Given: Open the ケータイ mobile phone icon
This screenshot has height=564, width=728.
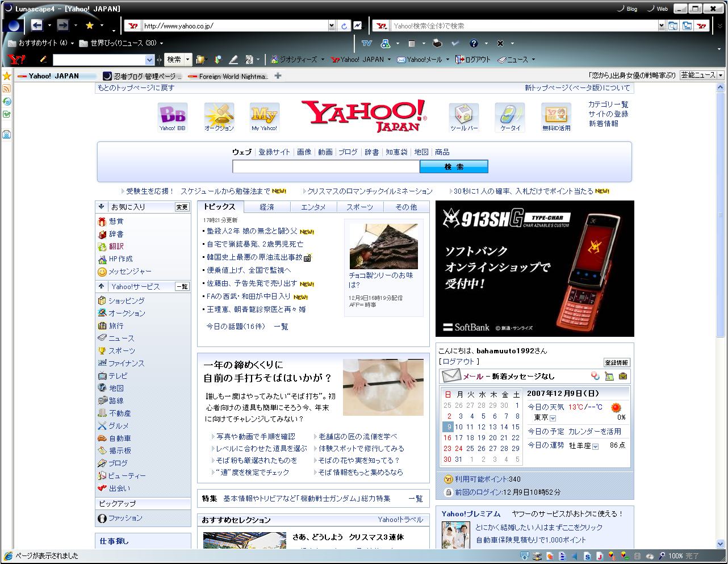Looking at the screenshot, I should pyautogui.click(x=510, y=117).
